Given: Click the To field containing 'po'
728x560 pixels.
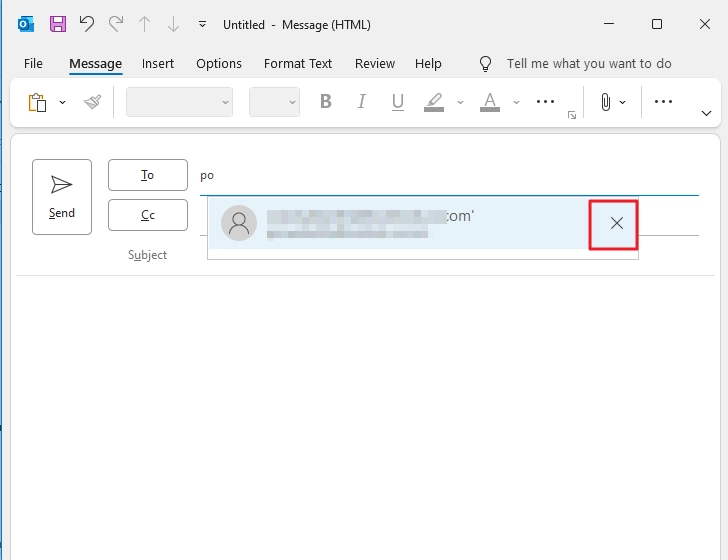Looking at the screenshot, I should tap(449, 176).
